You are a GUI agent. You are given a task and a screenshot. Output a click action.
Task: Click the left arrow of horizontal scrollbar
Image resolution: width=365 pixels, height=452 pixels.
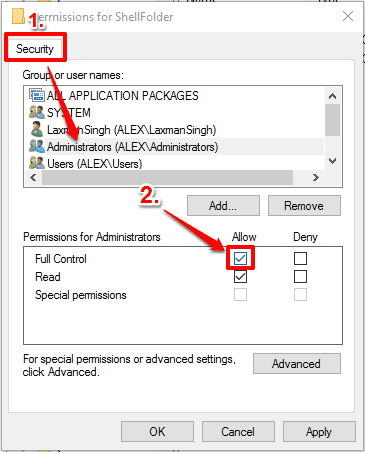coord(33,178)
